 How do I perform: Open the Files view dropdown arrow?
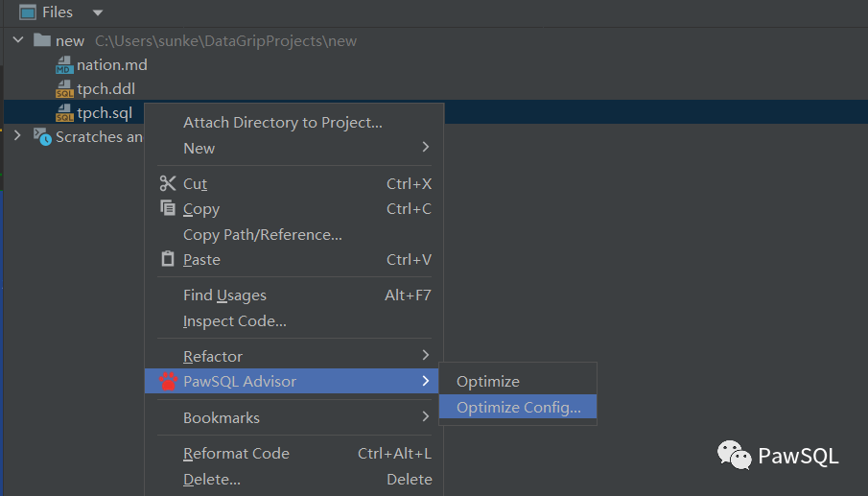(98, 13)
